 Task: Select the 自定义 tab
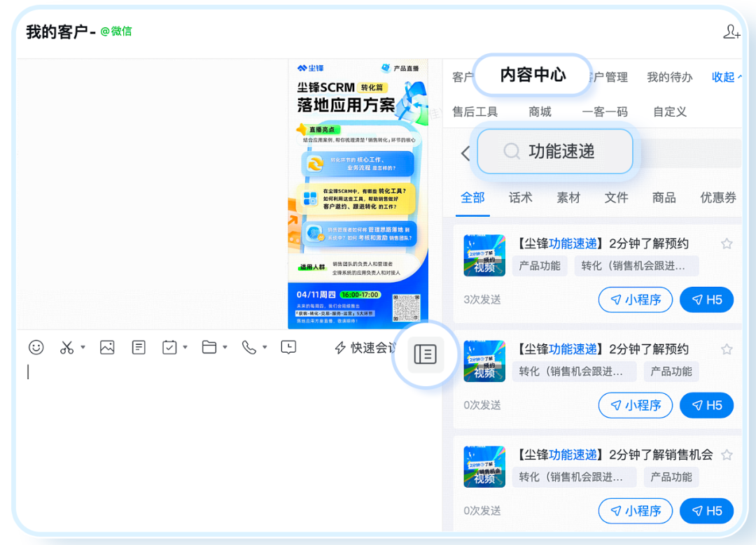pos(670,112)
